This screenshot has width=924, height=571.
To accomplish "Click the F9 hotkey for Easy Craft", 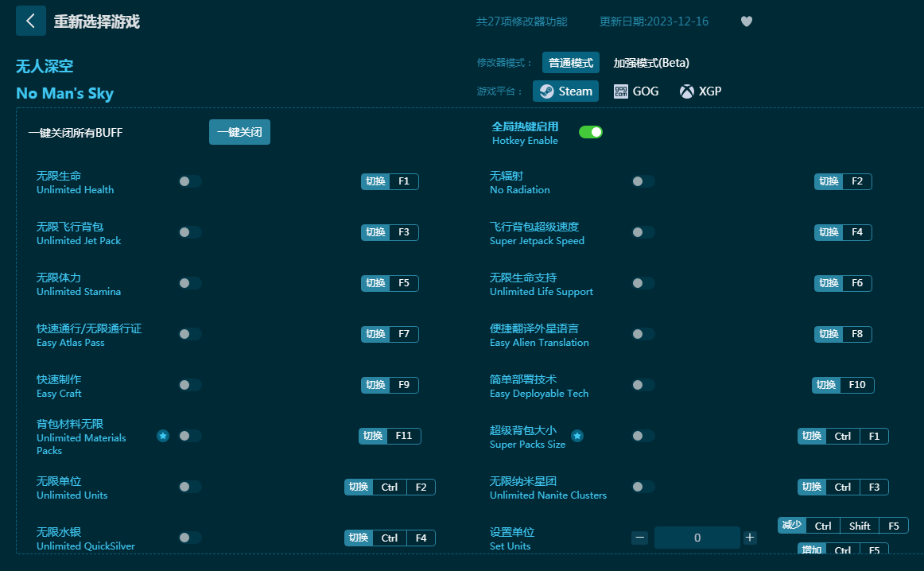I will 390,385.
